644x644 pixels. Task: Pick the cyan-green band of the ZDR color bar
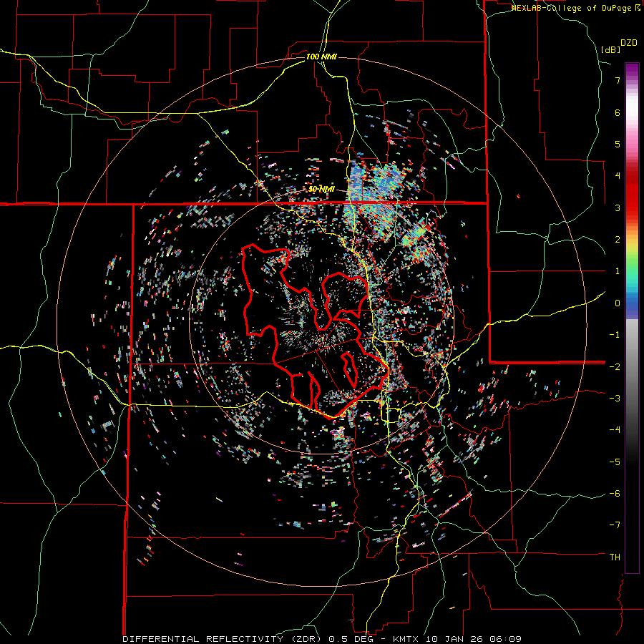632,275
